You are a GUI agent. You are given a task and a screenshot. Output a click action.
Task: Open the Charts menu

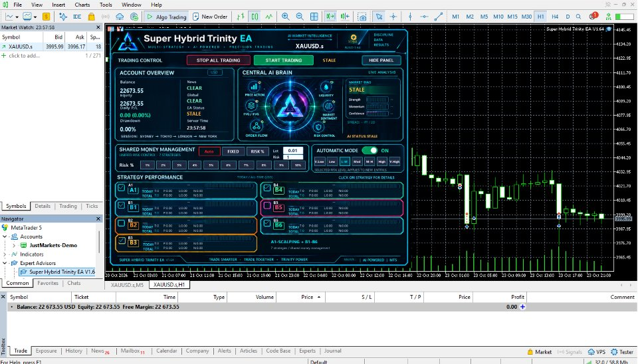pos(82,5)
